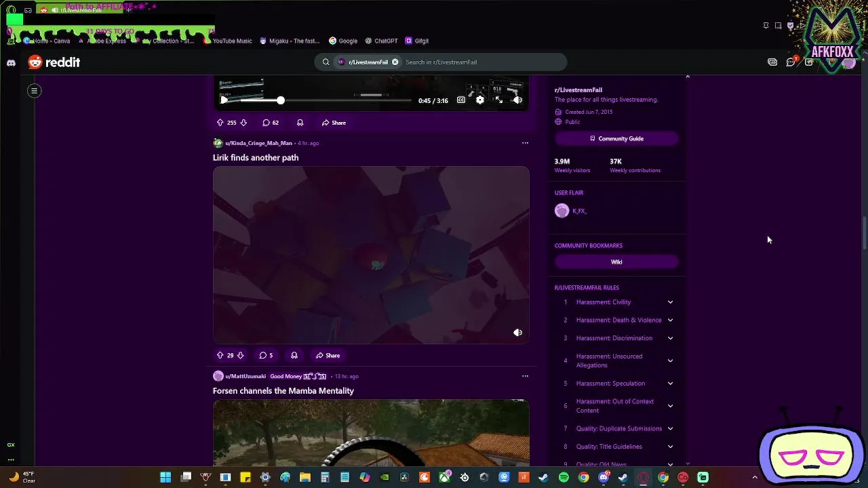Screen dimensions: 868x488
Task: Upvote the Lirik post with 29 points
Action: coord(220,355)
